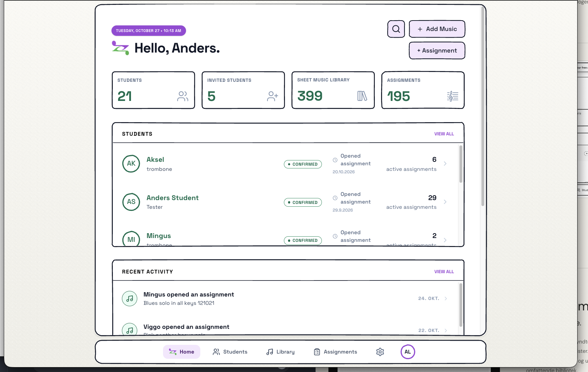This screenshot has height=372, width=588.
Task: Open the search magnifier button
Action: coord(396,29)
